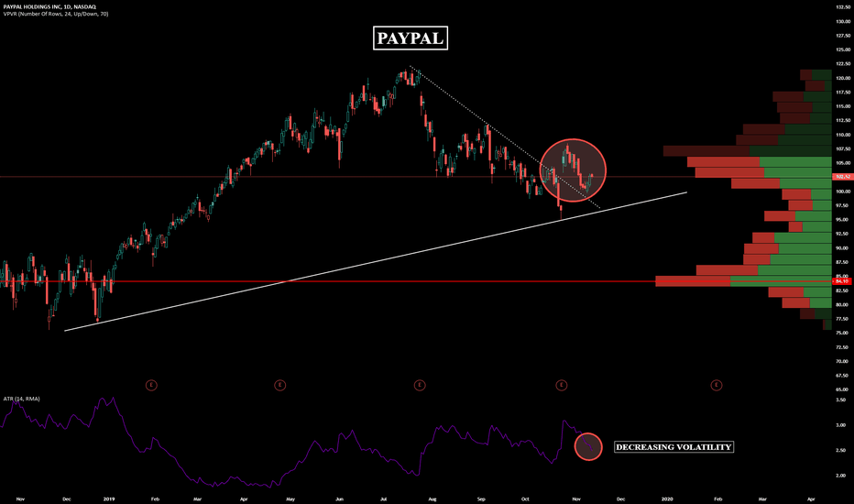Click the 100.00 price axis label
854x504 pixels.
[x=843, y=192]
